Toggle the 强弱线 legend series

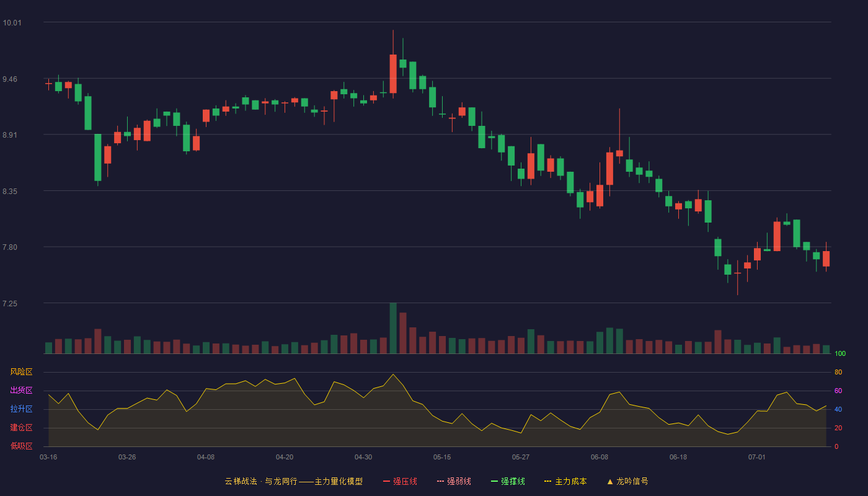click(454, 481)
